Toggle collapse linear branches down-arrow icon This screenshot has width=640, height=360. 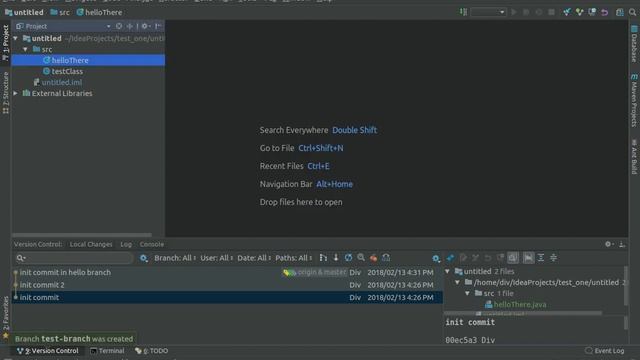pos(336,258)
